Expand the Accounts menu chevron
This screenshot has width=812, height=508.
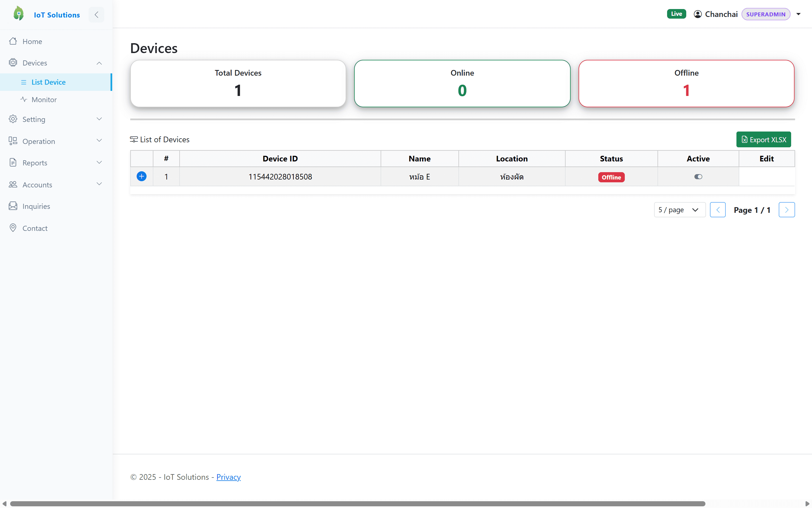click(99, 184)
